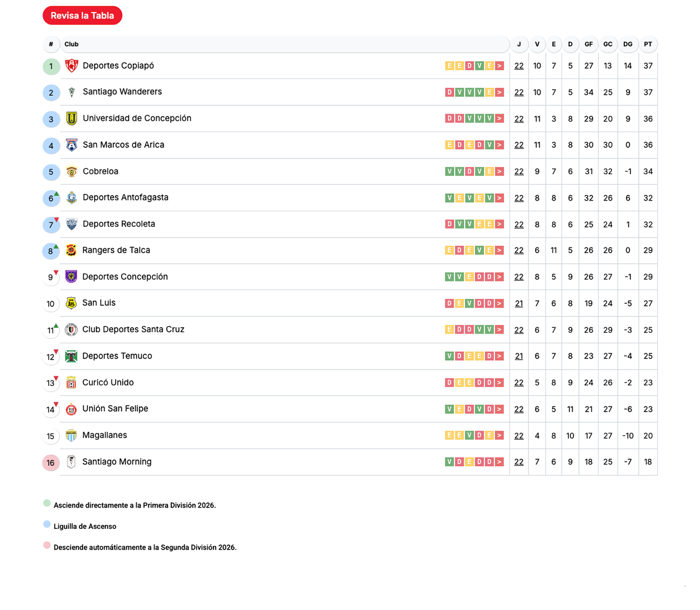Image resolution: width=700 pixels, height=610 pixels.
Task: Click matches played 22 link for Santiago Morning
Action: coord(519,462)
